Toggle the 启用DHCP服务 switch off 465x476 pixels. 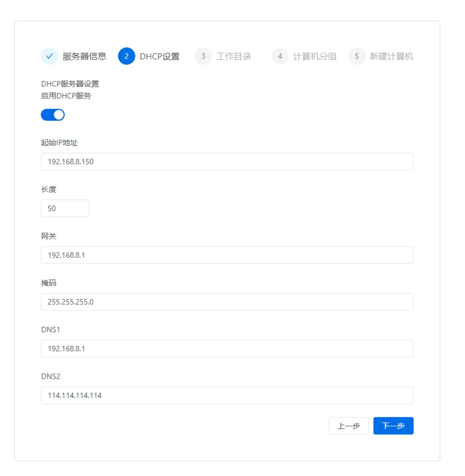tap(53, 115)
